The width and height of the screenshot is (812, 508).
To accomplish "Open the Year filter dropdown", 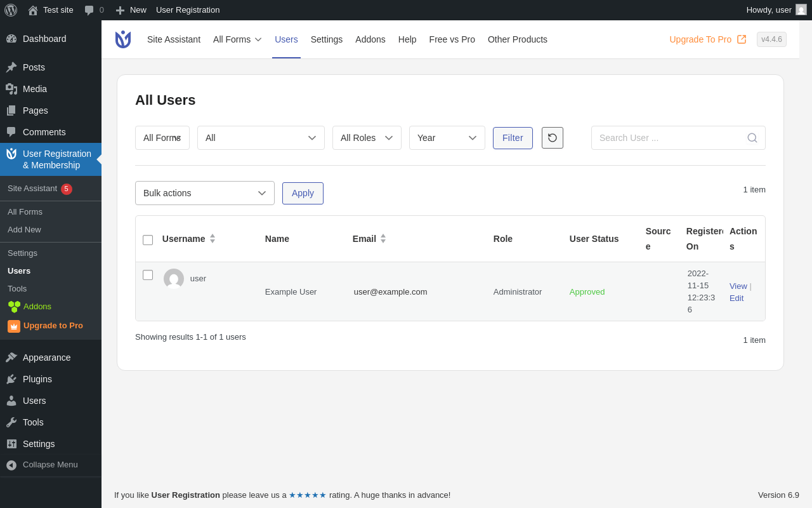I will coord(447,138).
